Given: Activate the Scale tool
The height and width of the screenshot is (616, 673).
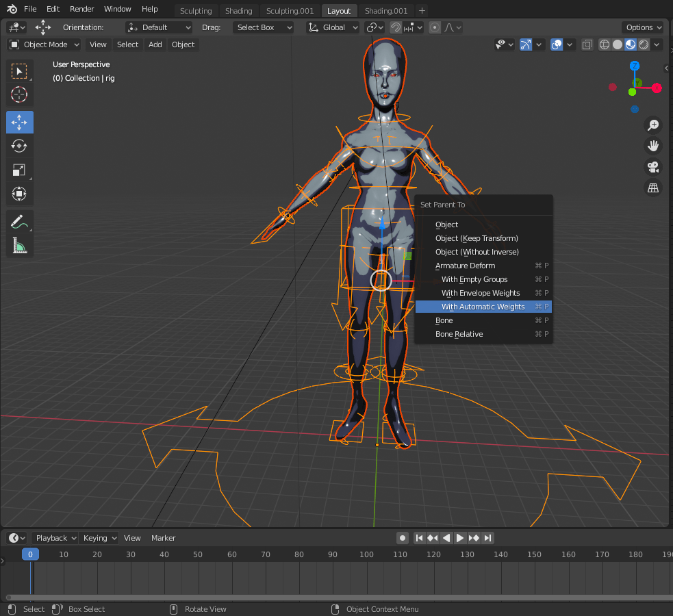Looking at the screenshot, I should (x=19, y=170).
